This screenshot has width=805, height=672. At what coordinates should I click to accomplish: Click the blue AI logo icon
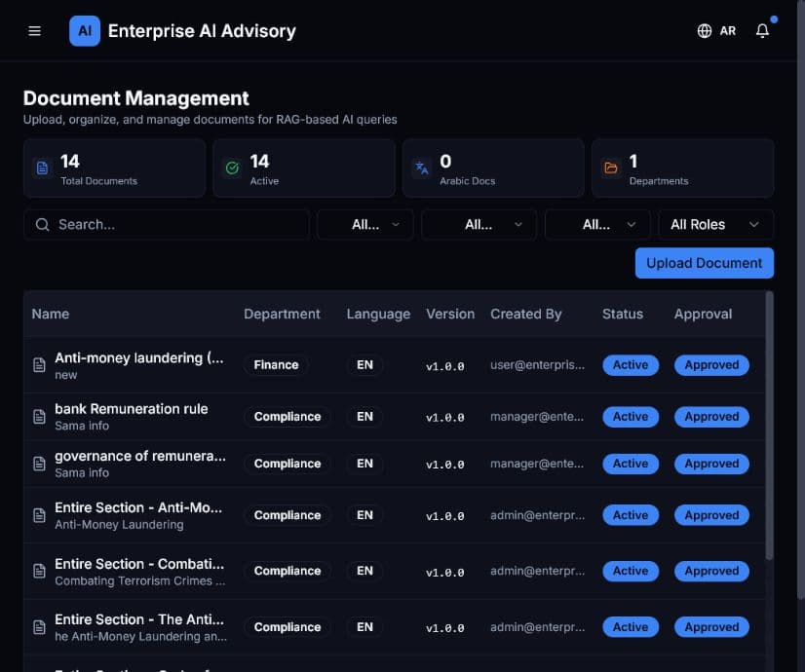[85, 31]
